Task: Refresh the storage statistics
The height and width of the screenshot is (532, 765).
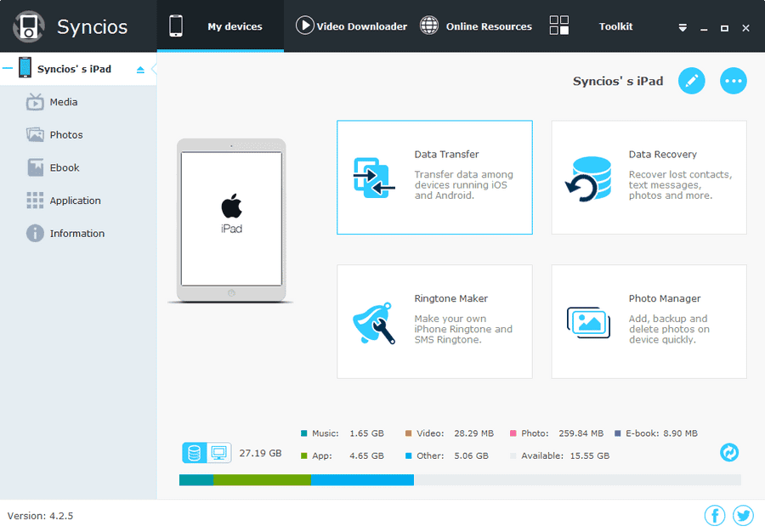Action: (x=728, y=453)
